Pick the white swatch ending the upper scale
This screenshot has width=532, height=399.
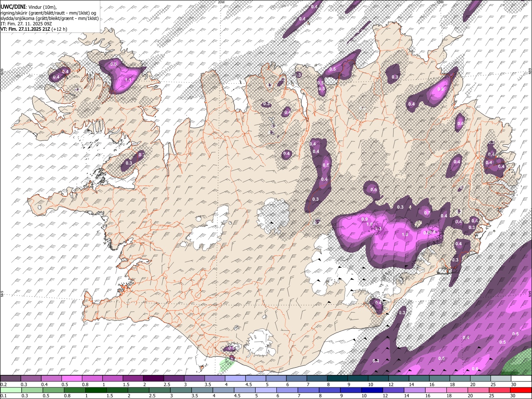point(521,379)
